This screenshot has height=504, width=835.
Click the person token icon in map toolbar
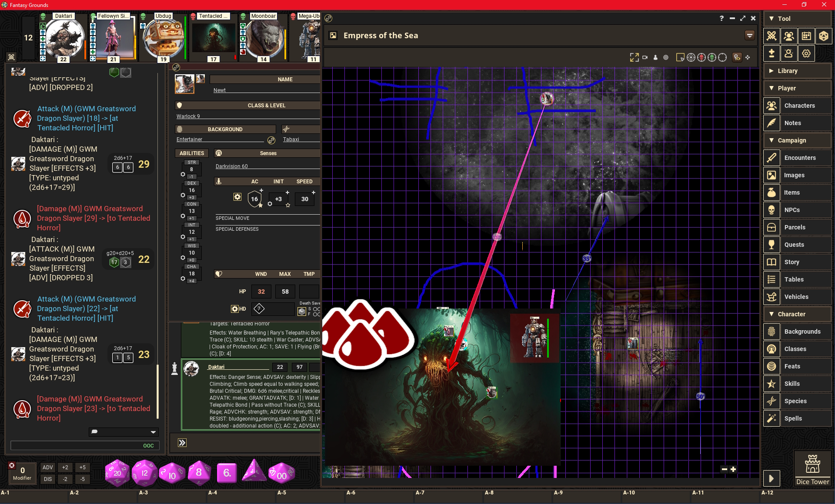pyautogui.click(x=655, y=57)
